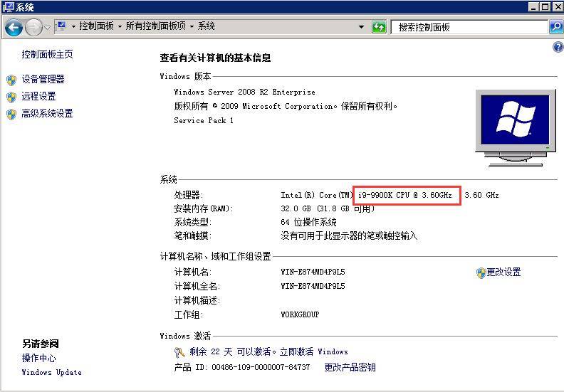Screen dimensions: 564x392
Task: Expand the dropdown after 控制面板 breadcrumb
Action: (120, 26)
